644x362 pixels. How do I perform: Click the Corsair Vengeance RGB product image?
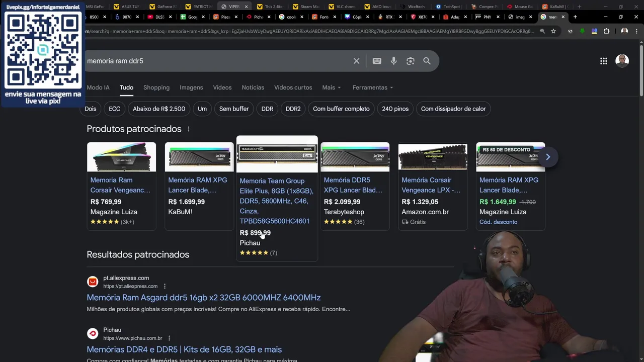pyautogui.click(x=121, y=157)
